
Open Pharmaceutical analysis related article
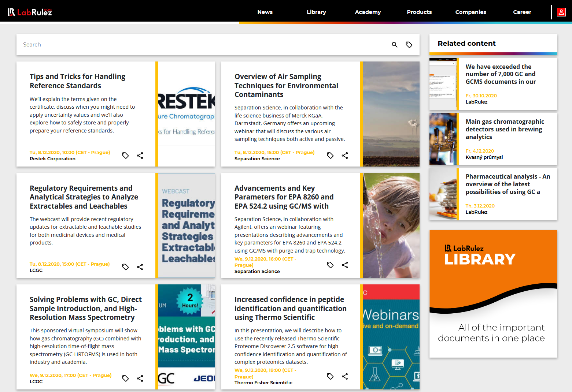point(508,184)
